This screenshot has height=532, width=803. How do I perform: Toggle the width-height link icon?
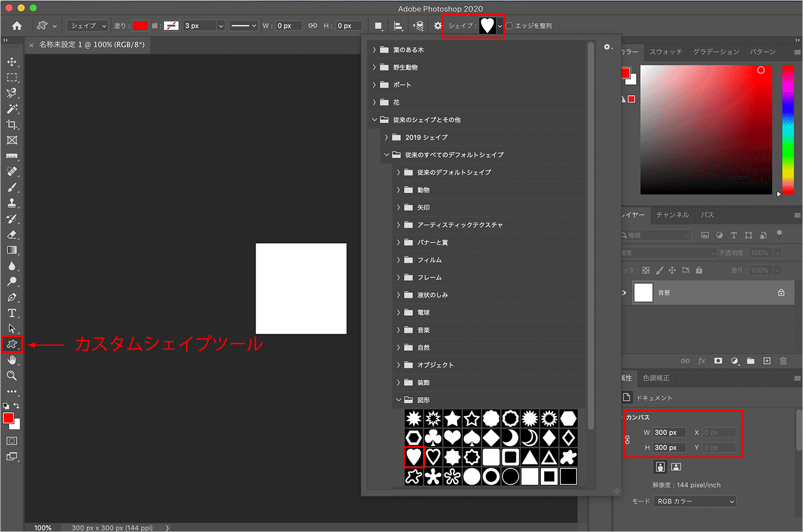click(313, 26)
